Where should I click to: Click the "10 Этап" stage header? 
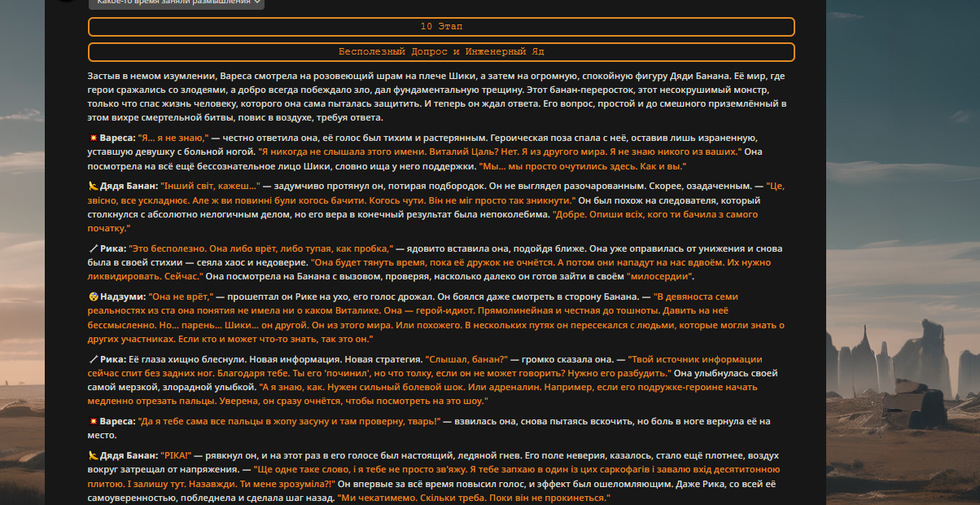coord(441,27)
